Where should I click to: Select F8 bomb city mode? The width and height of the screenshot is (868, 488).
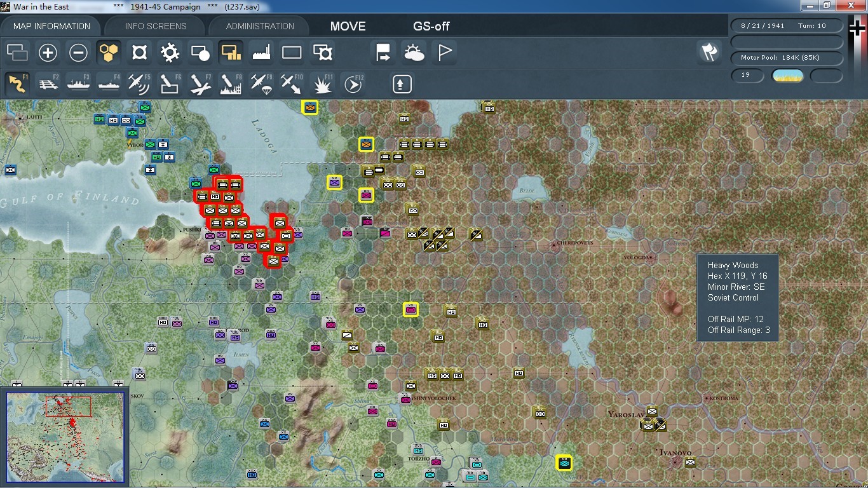click(231, 84)
